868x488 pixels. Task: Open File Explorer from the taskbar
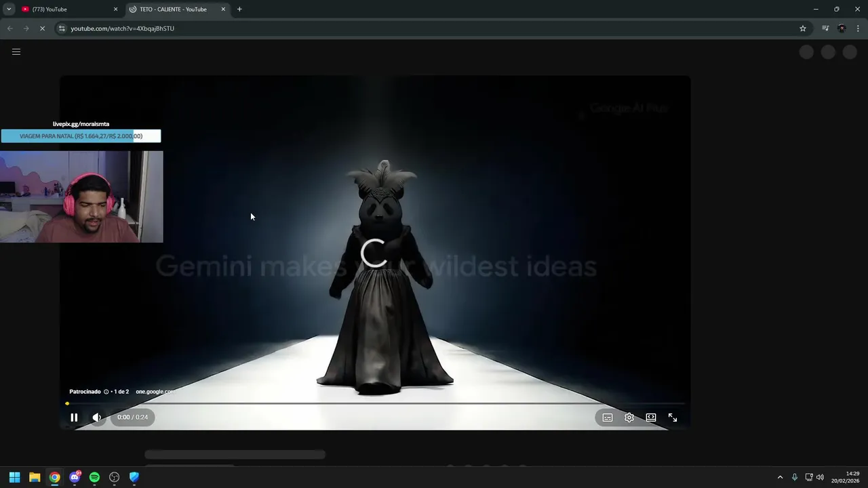(35, 477)
